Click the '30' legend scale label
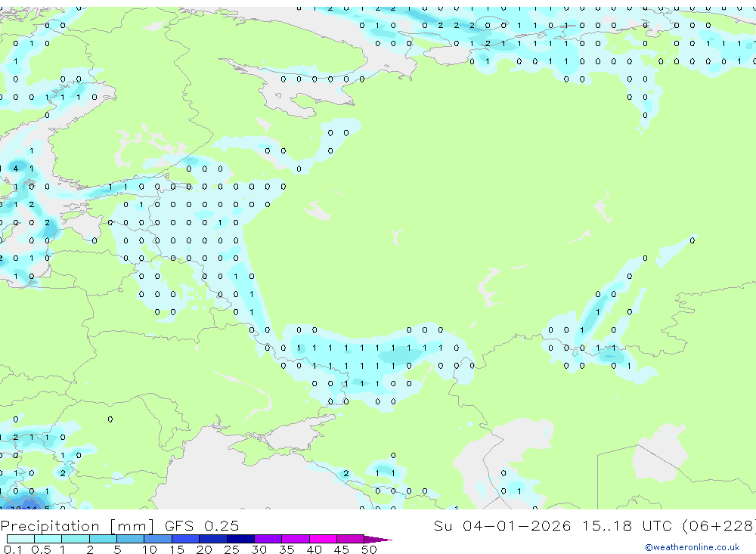756x554 pixels. (259, 549)
